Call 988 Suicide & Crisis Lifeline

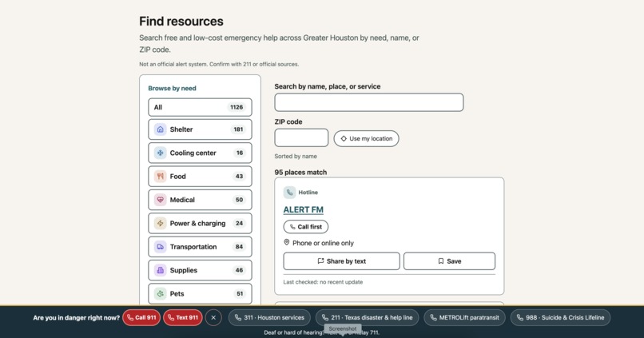pos(561,317)
